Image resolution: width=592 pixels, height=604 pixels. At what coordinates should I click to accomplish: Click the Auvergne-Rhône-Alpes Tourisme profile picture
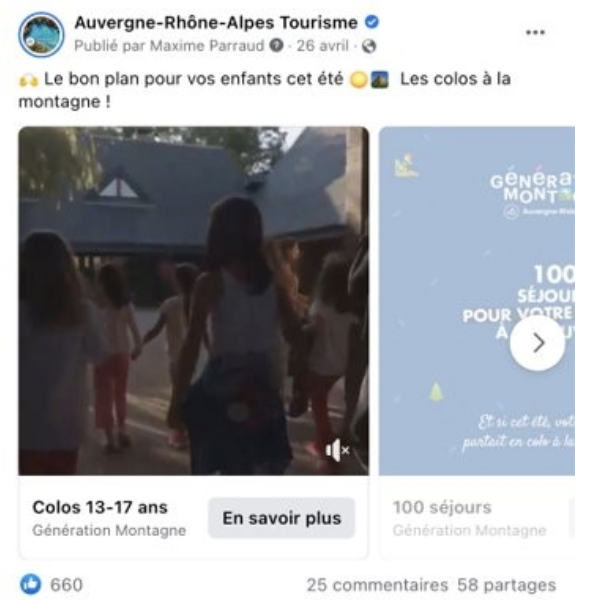41,34
